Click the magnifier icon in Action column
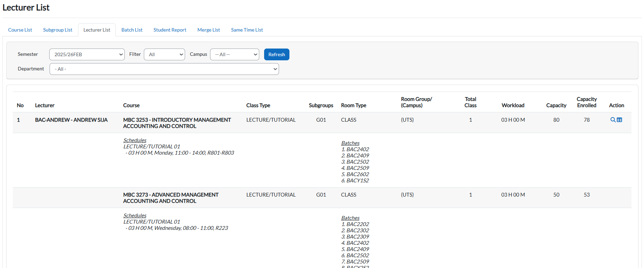Image resolution: width=644 pixels, height=268 pixels. point(613,120)
